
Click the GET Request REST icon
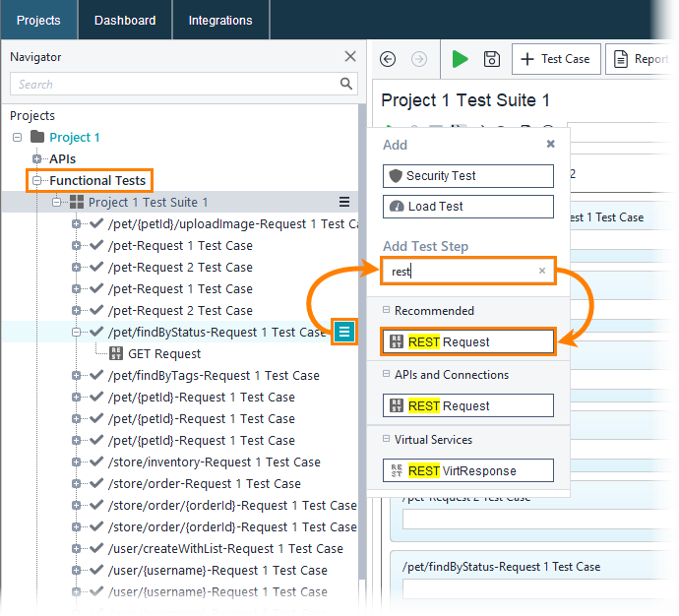click(115, 353)
